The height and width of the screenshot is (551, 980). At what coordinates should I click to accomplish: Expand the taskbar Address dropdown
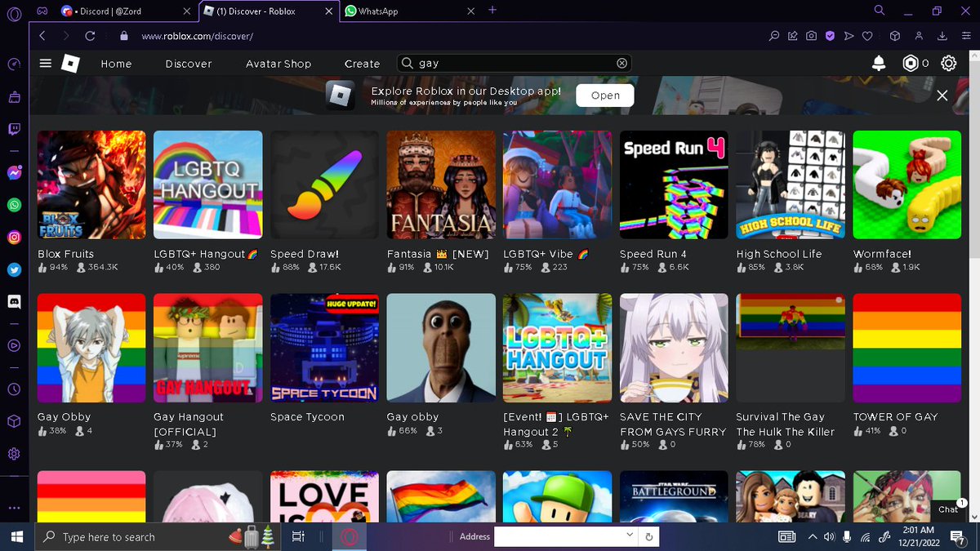[x=629, y=535]
